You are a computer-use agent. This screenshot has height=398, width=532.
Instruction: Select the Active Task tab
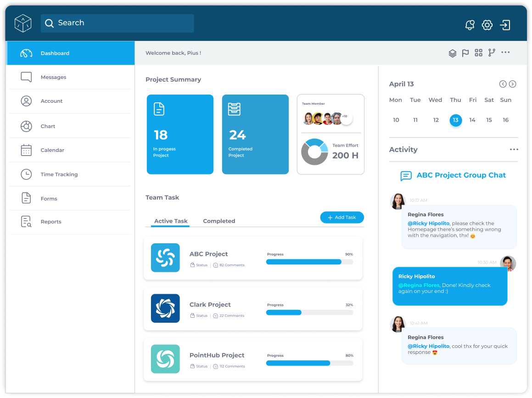171,221
